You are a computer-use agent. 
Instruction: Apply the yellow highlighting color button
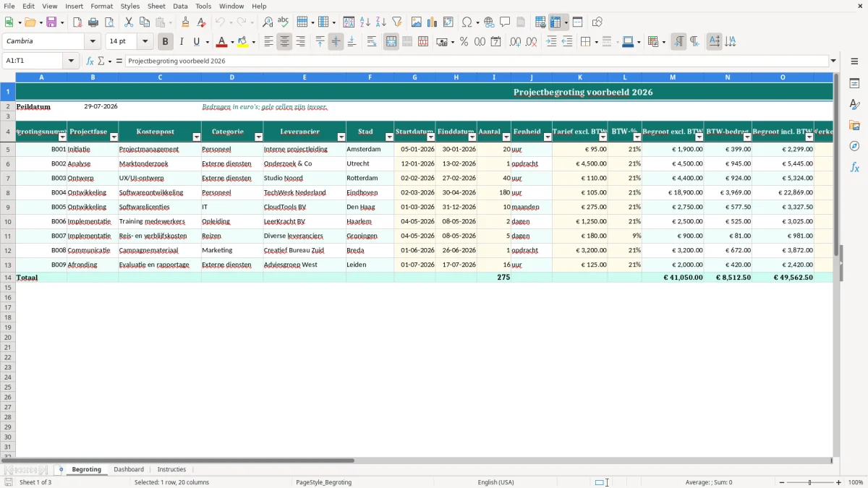[x=243, y=42]
